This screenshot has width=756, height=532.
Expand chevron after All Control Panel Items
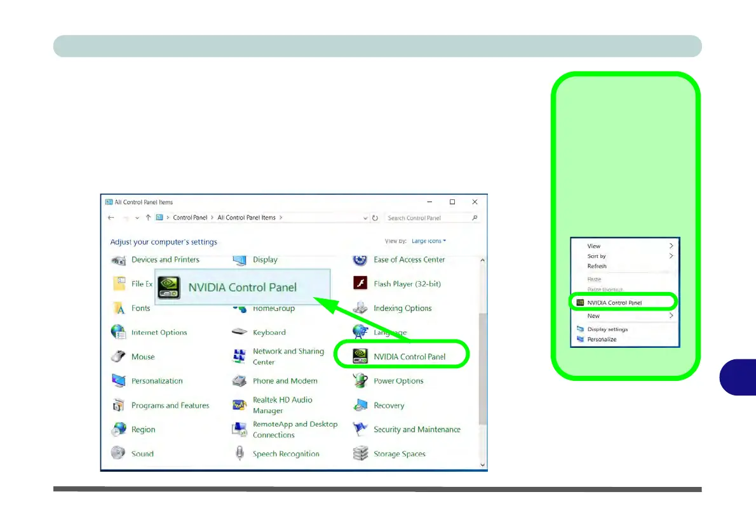[281, 218]
